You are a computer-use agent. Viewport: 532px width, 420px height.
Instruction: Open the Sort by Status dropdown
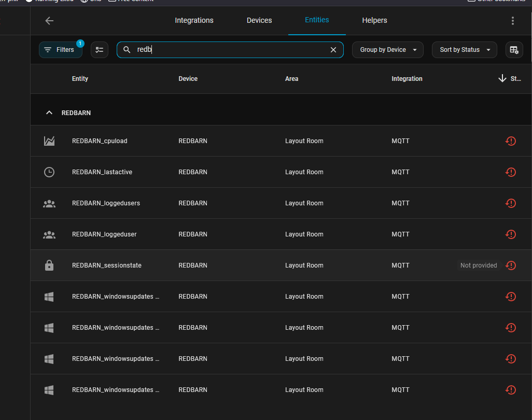464,50
